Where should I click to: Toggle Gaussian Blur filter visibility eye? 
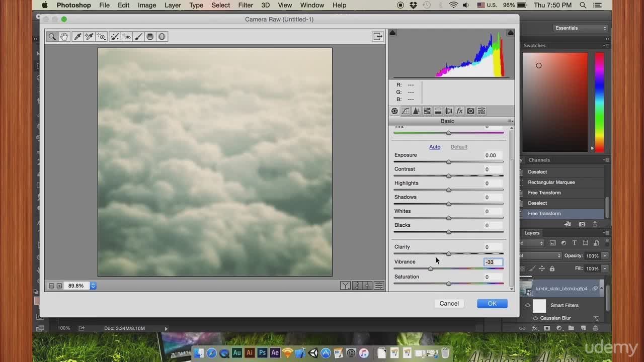point(536,318)
